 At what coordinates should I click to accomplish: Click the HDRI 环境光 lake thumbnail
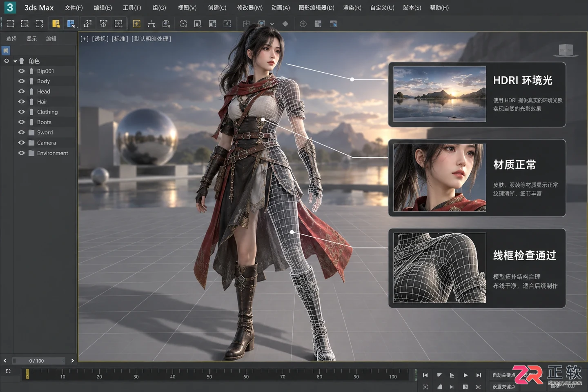click(x=440, y=94)
